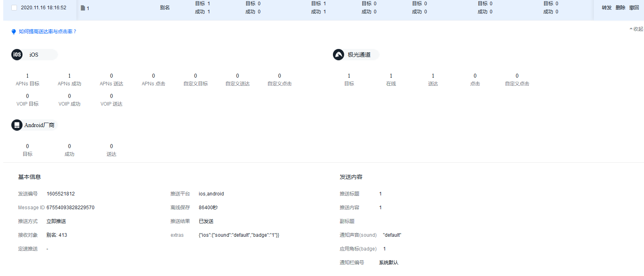644x276 pixels.
Task: Tick the checkbox for the 2020.11.16 record
Action: tap(14, 8)
